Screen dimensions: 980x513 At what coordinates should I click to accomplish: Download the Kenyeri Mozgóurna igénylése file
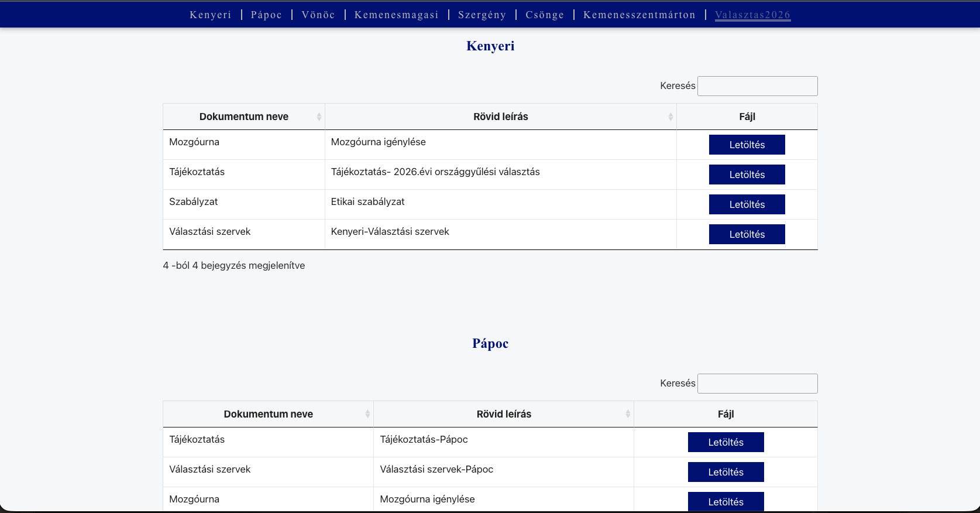pyautogui.click(x=747, y=145)
